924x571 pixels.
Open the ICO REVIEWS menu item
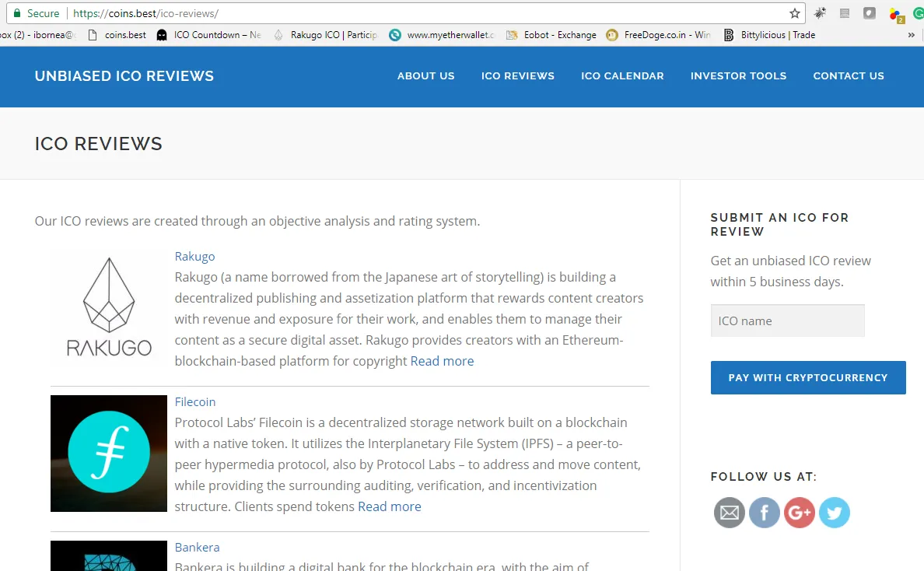pos(517,76)
